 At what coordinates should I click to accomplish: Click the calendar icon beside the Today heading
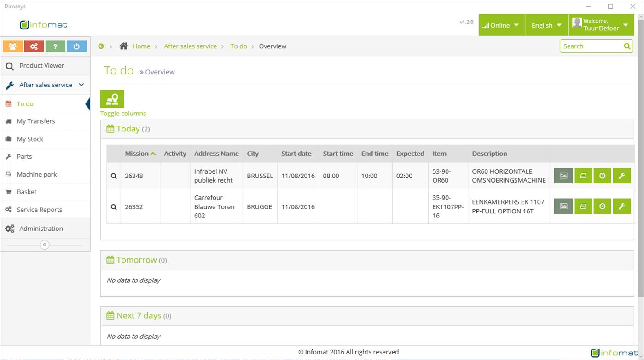[x=110, y=129]
